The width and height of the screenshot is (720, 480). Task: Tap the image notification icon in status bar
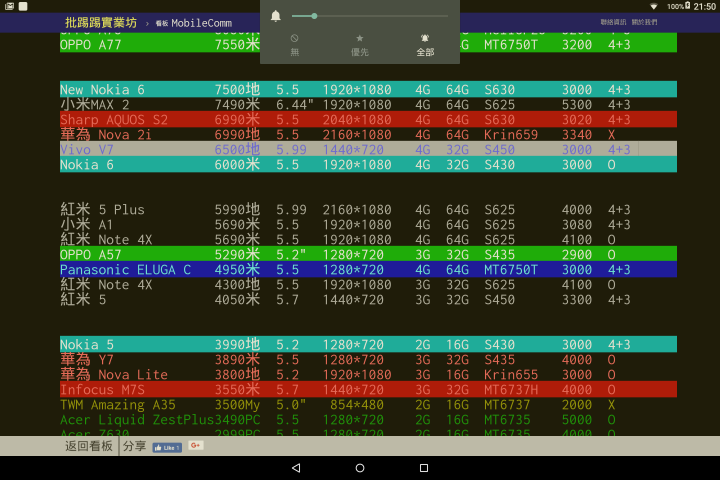pyautogui.click(x=9, y=6)
